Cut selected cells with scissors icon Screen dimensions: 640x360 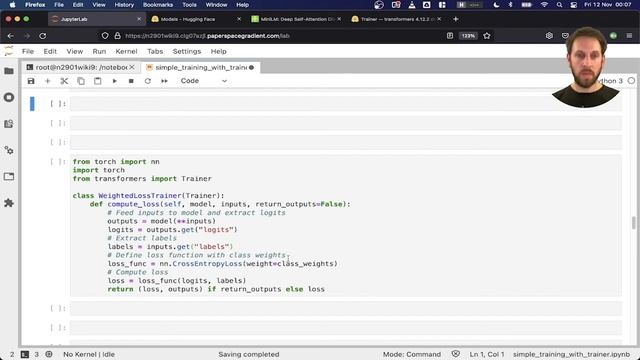64,81
